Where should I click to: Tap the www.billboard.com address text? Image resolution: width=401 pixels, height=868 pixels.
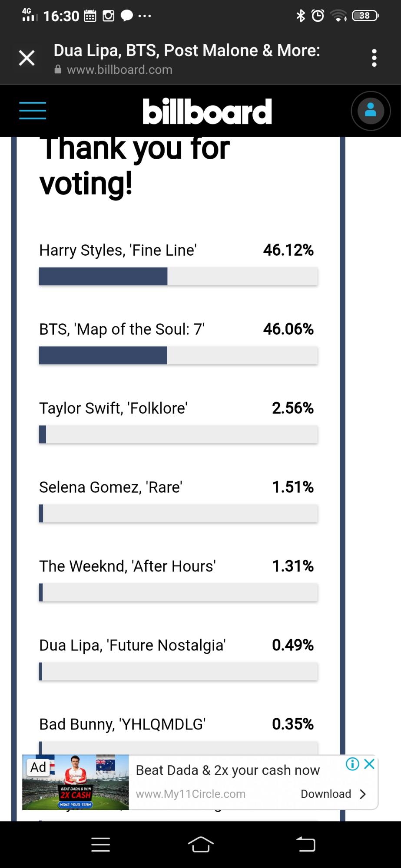click(x=119, y=70)
